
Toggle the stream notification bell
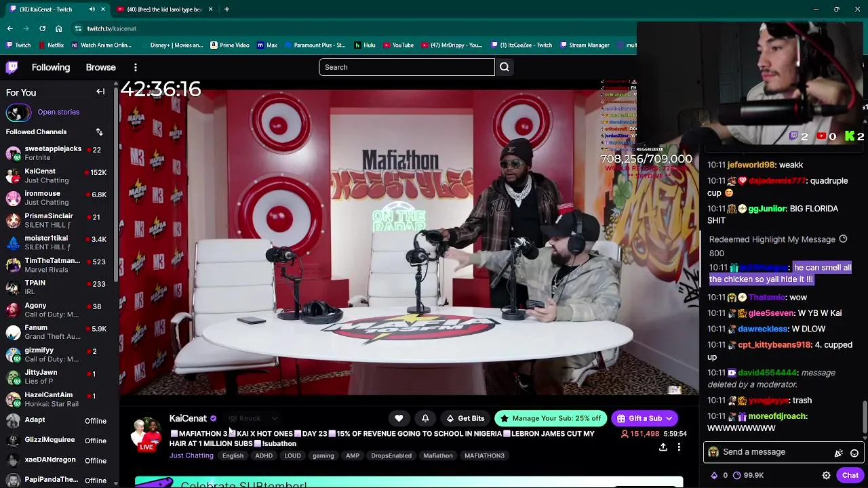coord(425,418)
